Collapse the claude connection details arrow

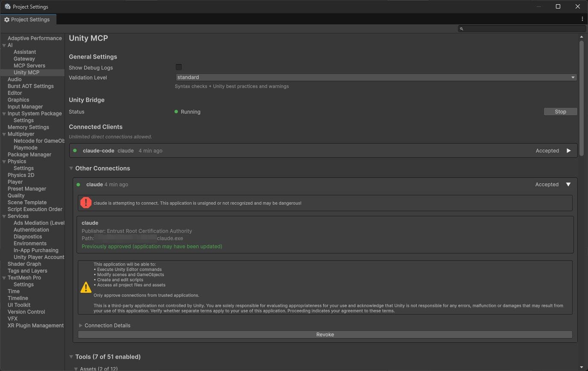pos(568,184)
